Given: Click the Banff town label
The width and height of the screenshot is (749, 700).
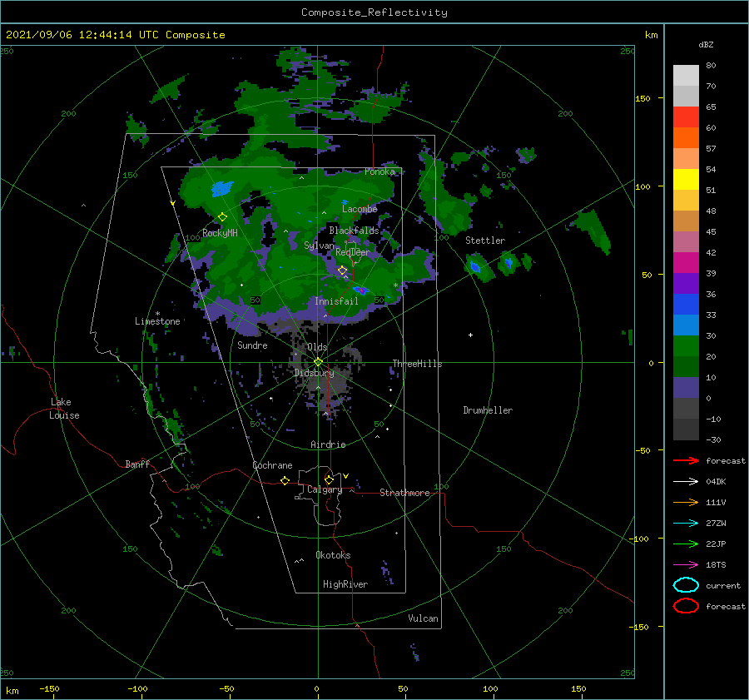Looking at the screenshot, I should point(137,464).
